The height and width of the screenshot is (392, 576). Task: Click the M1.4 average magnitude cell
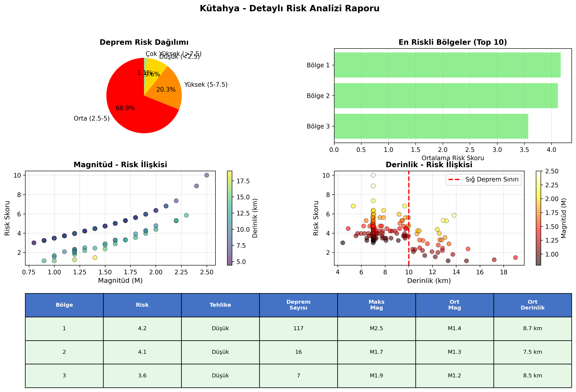(455, 329)
